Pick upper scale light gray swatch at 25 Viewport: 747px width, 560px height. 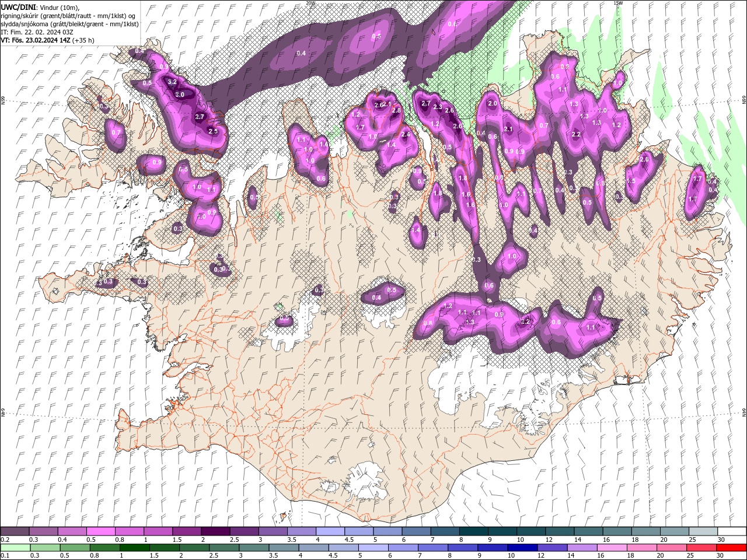tap(703, 531)
